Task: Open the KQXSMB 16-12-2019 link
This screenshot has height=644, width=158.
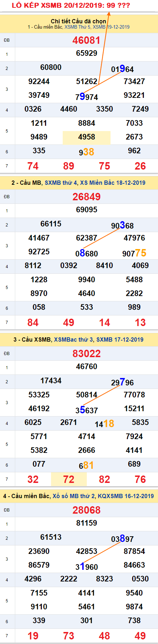Action: pyautogui.click(x=126, y=496)
